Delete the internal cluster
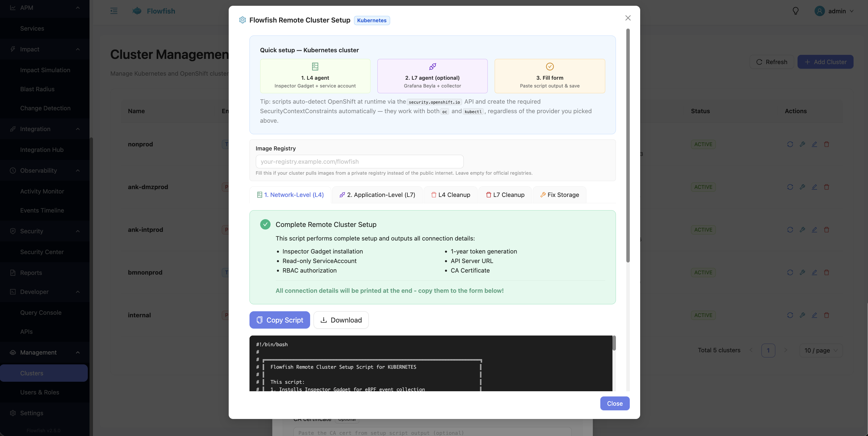The width and height of the screenshot is (868, 436). click(x=826, y=315)
